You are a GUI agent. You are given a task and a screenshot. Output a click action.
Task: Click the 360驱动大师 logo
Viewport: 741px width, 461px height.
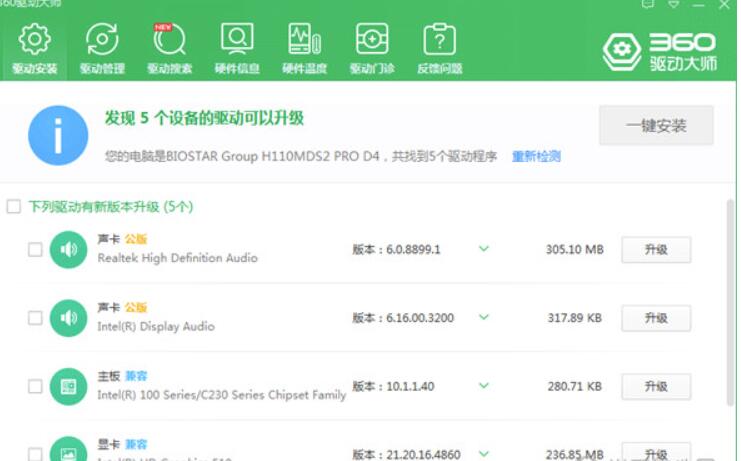[660, 52]
